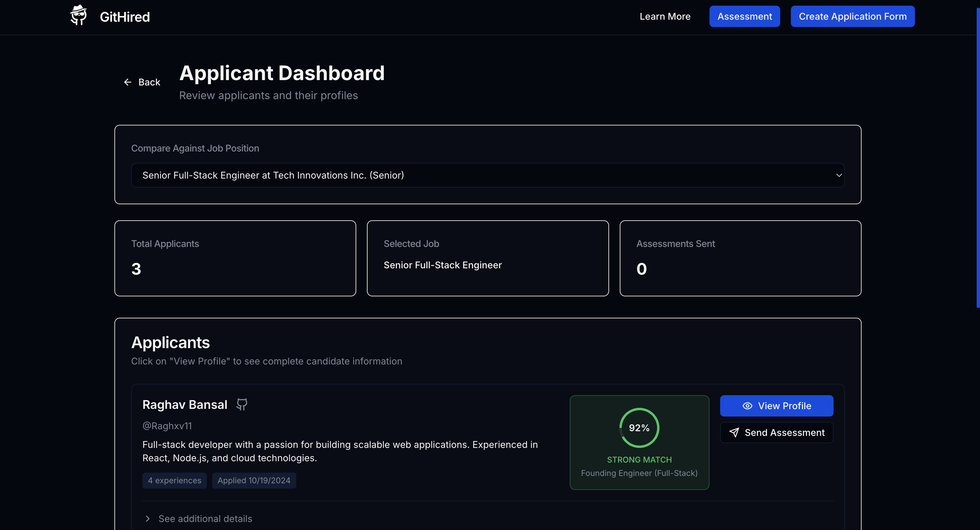Click the 92% match score ring

tap(639, 428)
